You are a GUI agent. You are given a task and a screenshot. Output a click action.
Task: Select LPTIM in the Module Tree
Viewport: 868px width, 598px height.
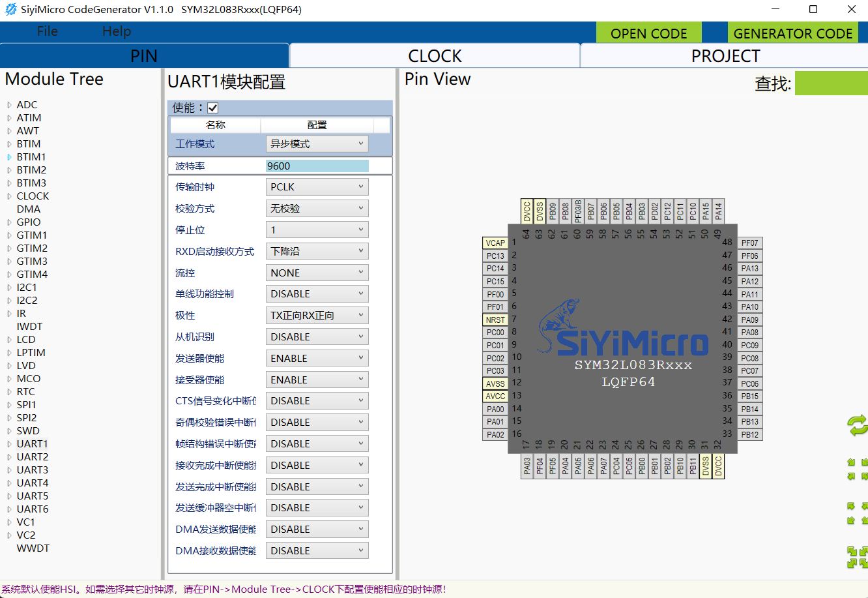(31, 352)
